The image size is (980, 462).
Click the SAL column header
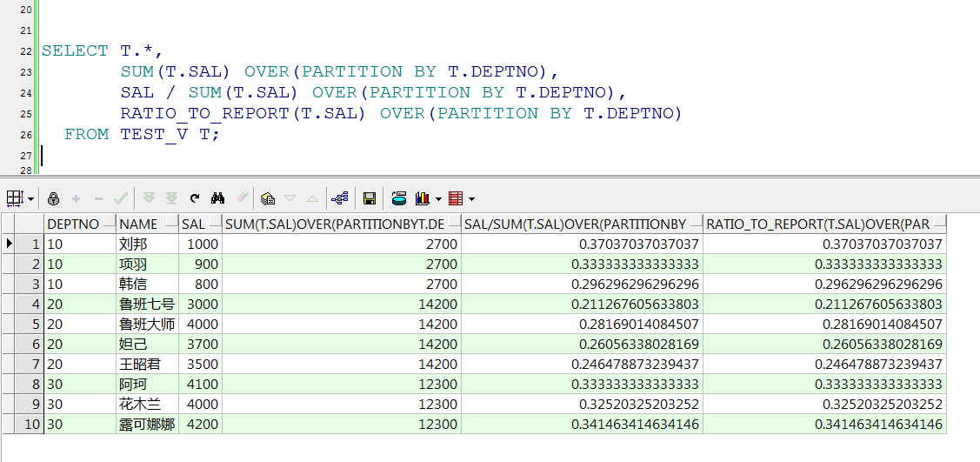pos(201,224)
